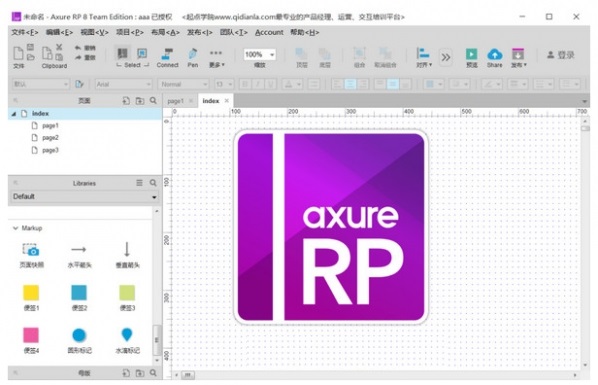Collapse the index page tree node
The width and height of the screenshot is (598, 385).
[x=14, y=114]
